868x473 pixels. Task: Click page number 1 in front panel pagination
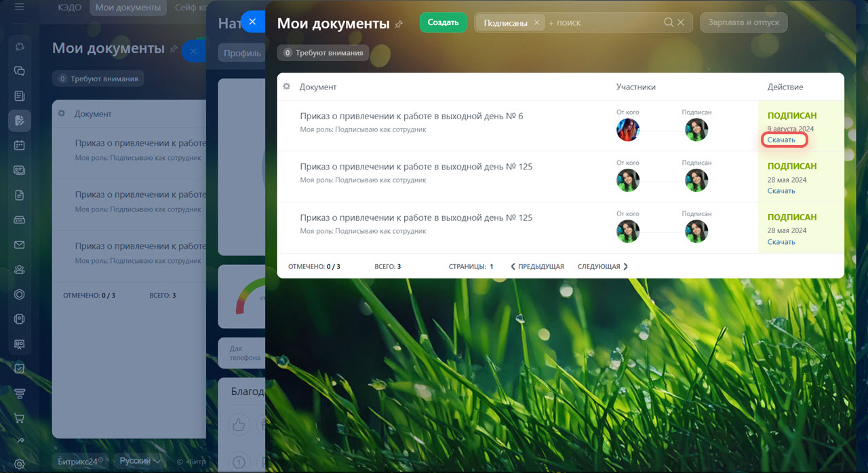point(492,267)
